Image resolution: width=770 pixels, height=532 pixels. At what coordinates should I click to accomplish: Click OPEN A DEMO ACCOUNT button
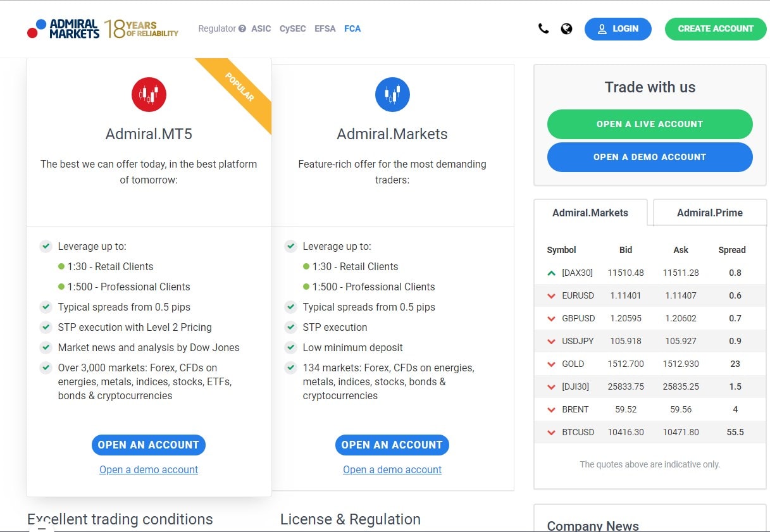tap(650, 157)
